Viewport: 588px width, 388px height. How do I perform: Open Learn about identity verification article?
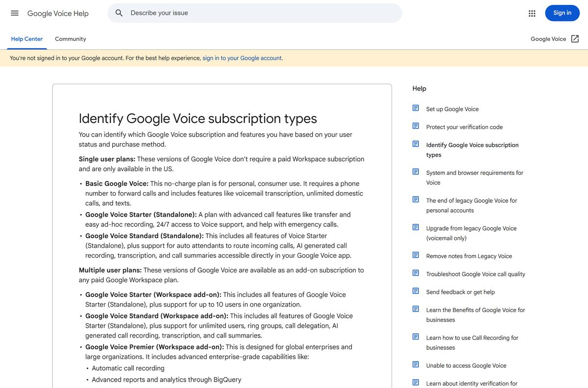471,384
